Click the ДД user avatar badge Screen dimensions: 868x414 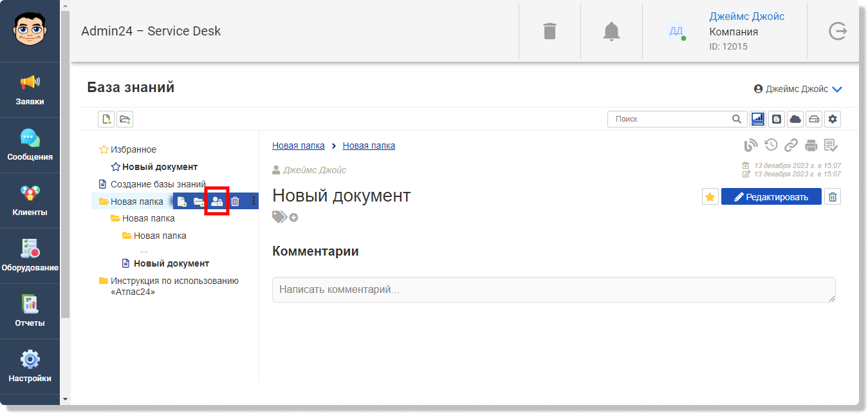point(676,31)
